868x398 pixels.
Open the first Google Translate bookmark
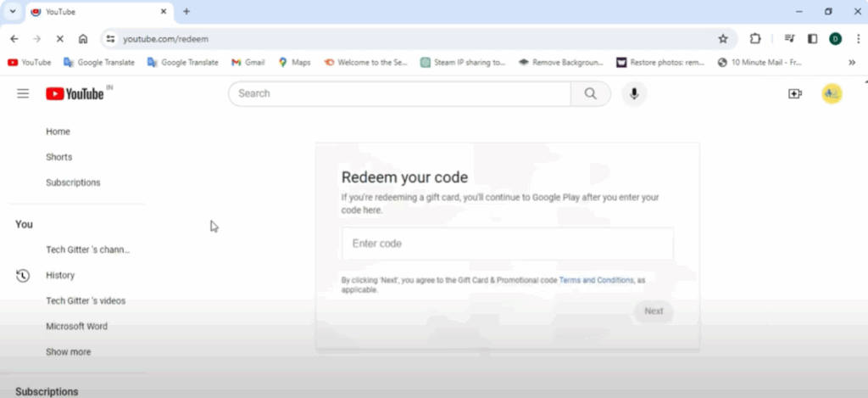pyautogui.click(x=99, y=63)
